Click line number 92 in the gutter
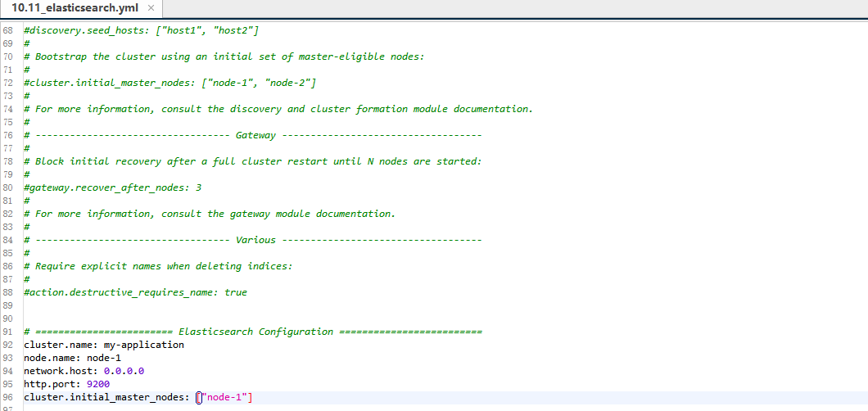868x411 pixels. pos(7,346)
